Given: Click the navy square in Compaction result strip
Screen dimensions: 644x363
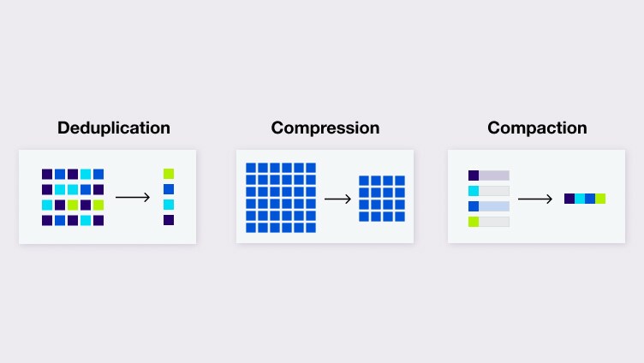Looking at the screenshot, I should point(569,199).
